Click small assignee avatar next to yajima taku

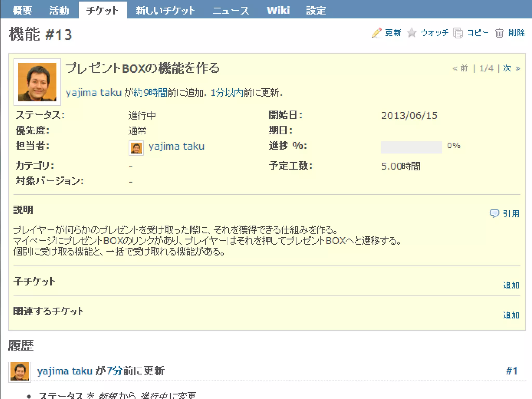(x=136, y=148)
